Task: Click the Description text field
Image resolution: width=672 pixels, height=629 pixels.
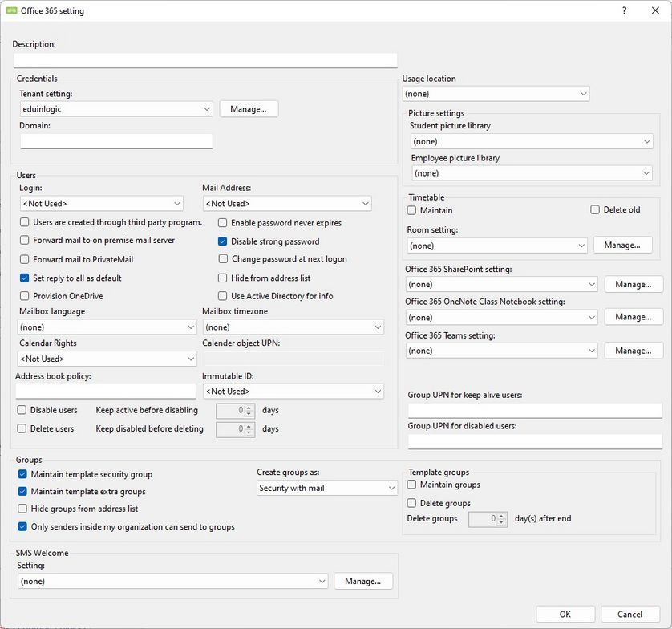Action: click(205, 60)
